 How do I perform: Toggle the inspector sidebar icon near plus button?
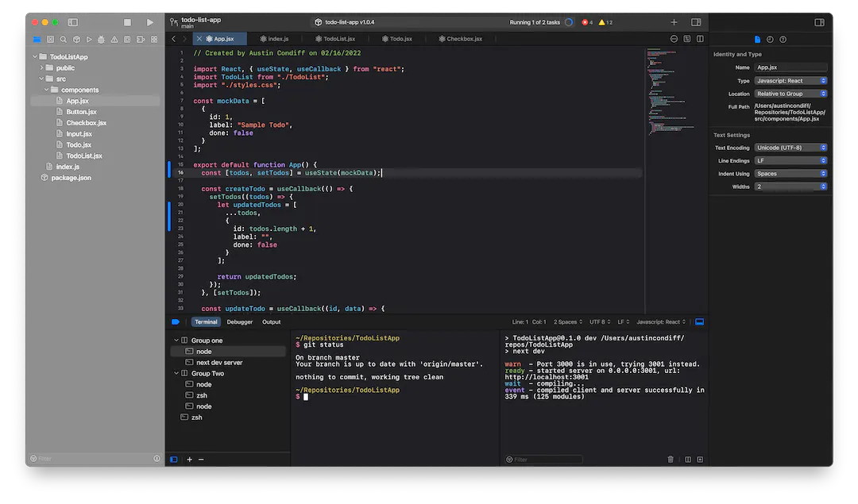696,22
